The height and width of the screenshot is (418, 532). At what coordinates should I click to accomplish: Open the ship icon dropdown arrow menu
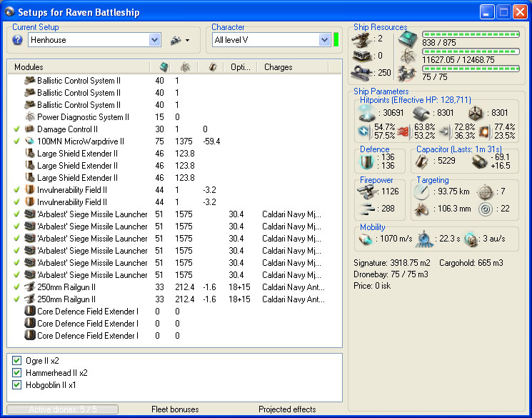point(187,41)
